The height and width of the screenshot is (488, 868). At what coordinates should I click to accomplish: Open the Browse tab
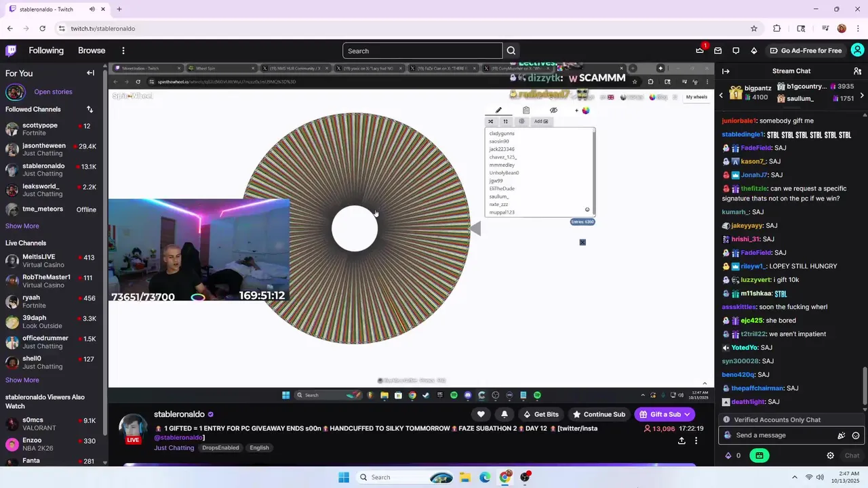coord(92,51)
